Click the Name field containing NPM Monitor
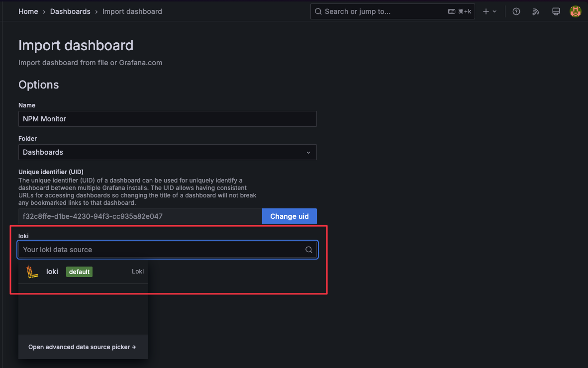This screenshot has height=368, width=588. pos(167,119)
